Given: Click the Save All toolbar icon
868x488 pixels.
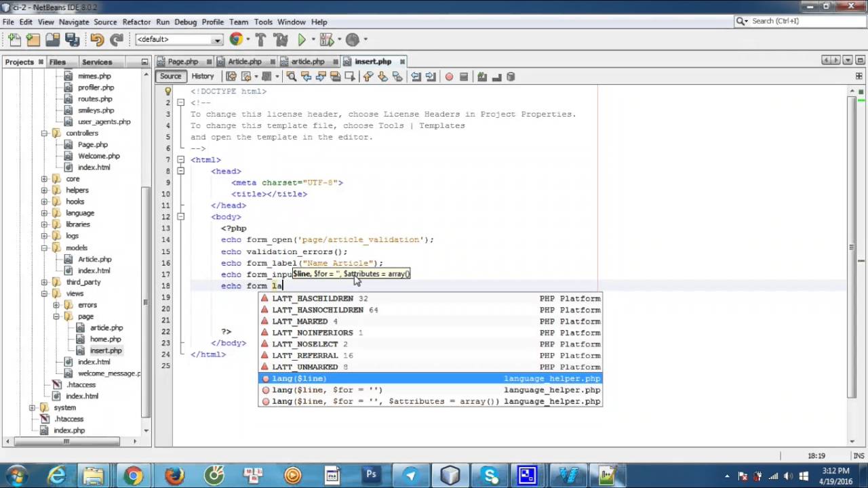Looking at the screenshot, I should click(x=72, y=40).
